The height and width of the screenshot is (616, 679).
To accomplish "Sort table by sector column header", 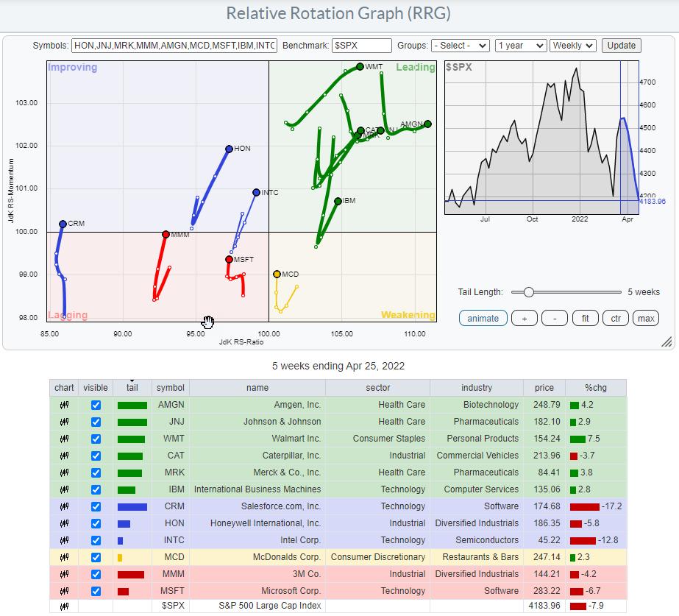I will [378, 388].
